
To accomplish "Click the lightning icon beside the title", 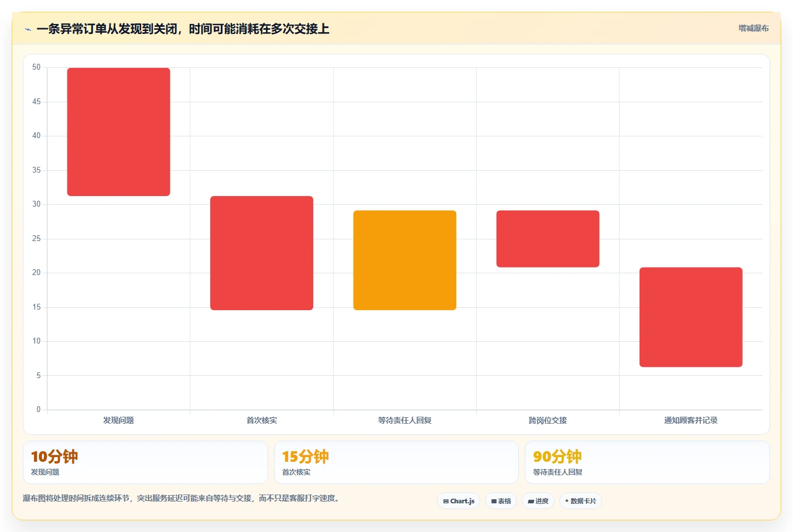I will pyautogui.click(x=28, y=29).
